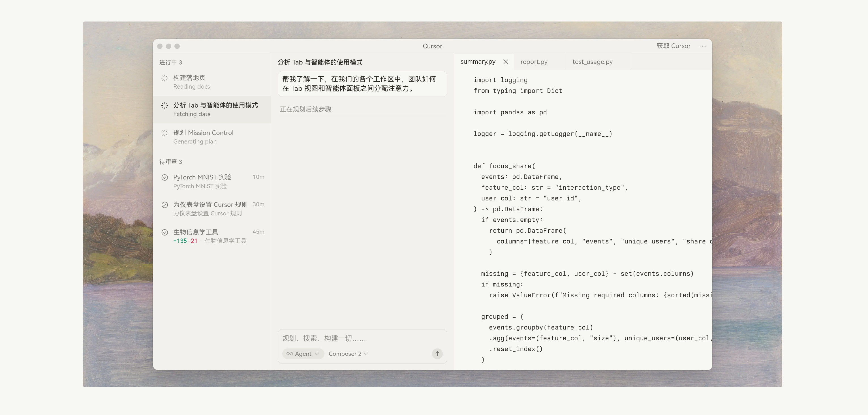This screenshot has width=868, height=415.
Task: Click the code line grouped = (
Action: tap(502, 317)
